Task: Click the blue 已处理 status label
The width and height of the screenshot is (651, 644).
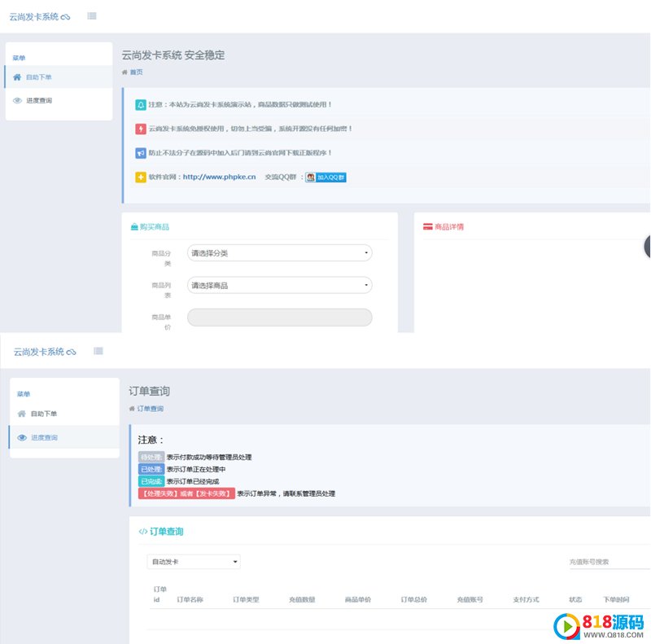Action: pos(151,469)
